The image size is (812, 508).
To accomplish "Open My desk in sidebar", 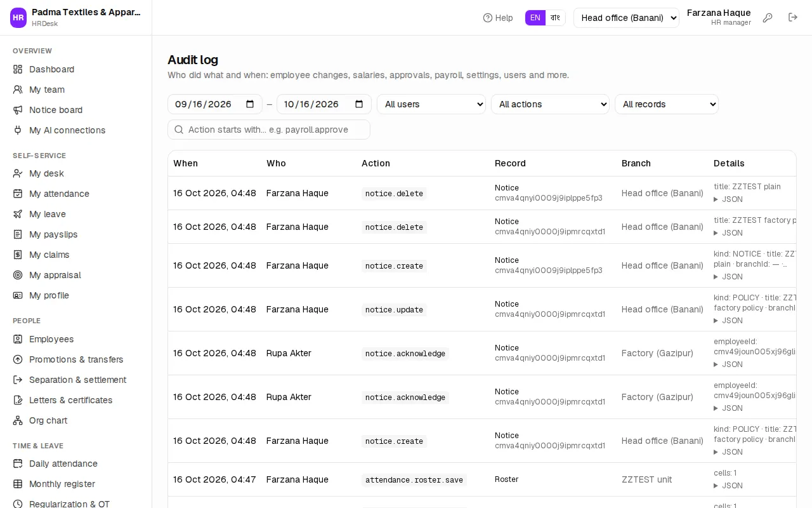I will tap(46, 173).
